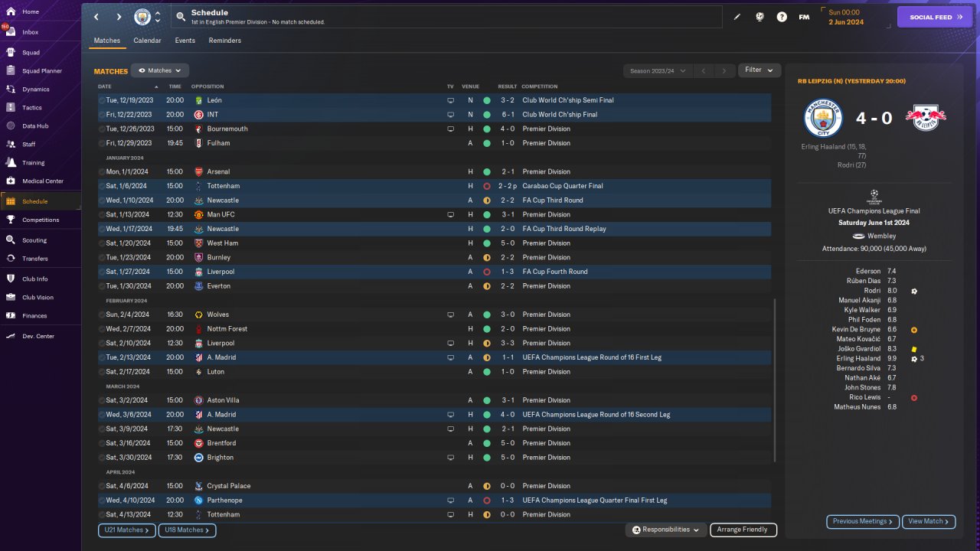Open Club Vision in the sidebar
980x551 pixels.
coord(38,298)
